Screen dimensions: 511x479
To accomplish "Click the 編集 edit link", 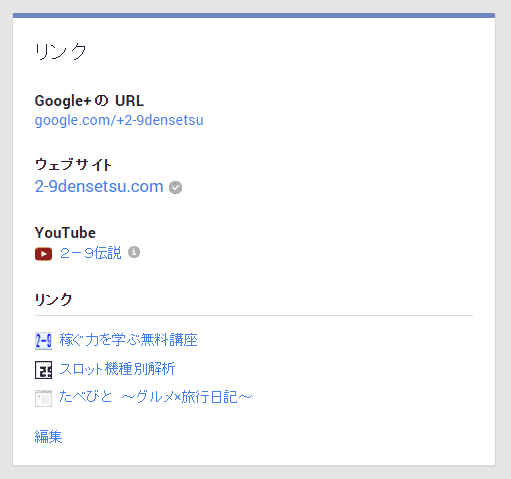I will click(x=48, y=436).
